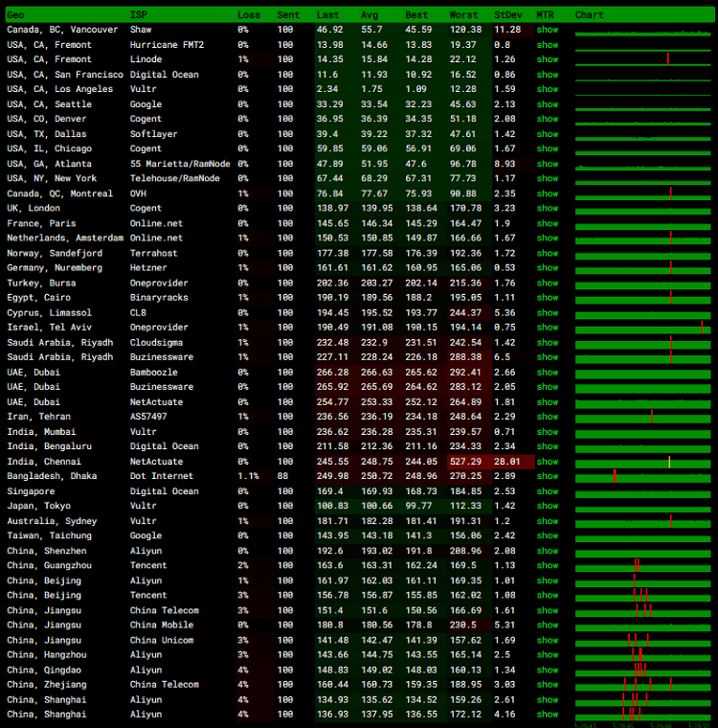Select the 'Digital Ocean' Bengaluru ISP cell
Image resolution: width=718 pixels, height=728 pixels.
coord(165,446)
